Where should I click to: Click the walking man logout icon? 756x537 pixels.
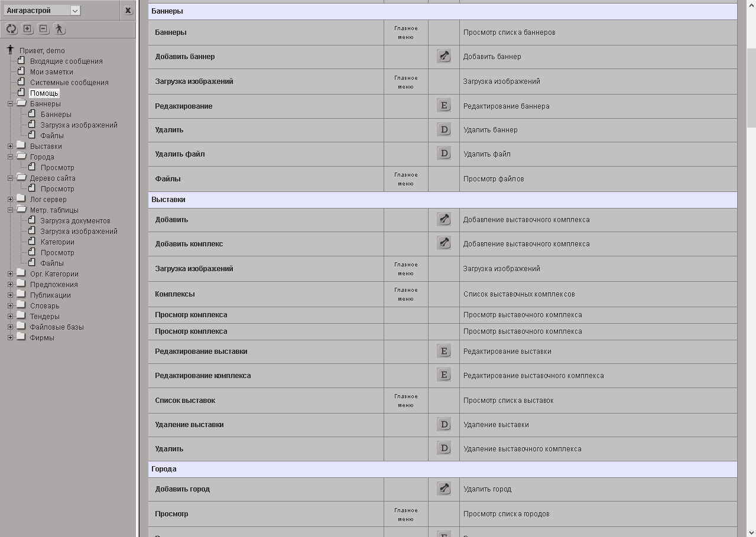[x=59, y=29]
